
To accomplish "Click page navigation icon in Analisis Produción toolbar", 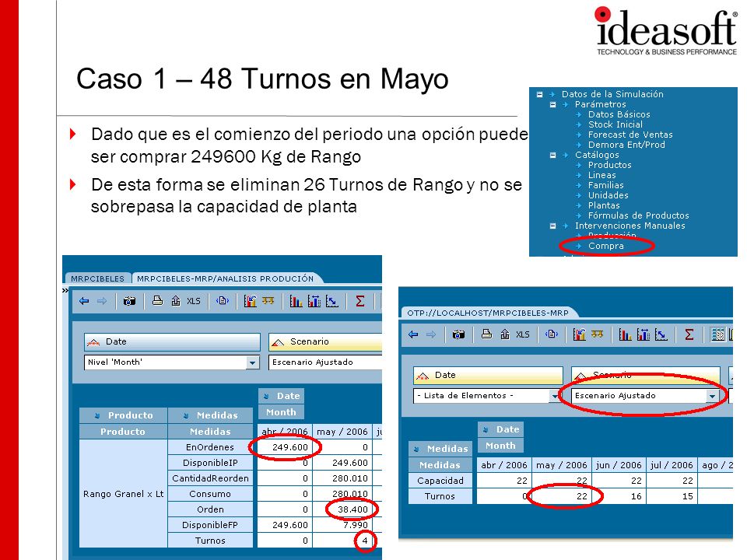I will pos(223,300).
